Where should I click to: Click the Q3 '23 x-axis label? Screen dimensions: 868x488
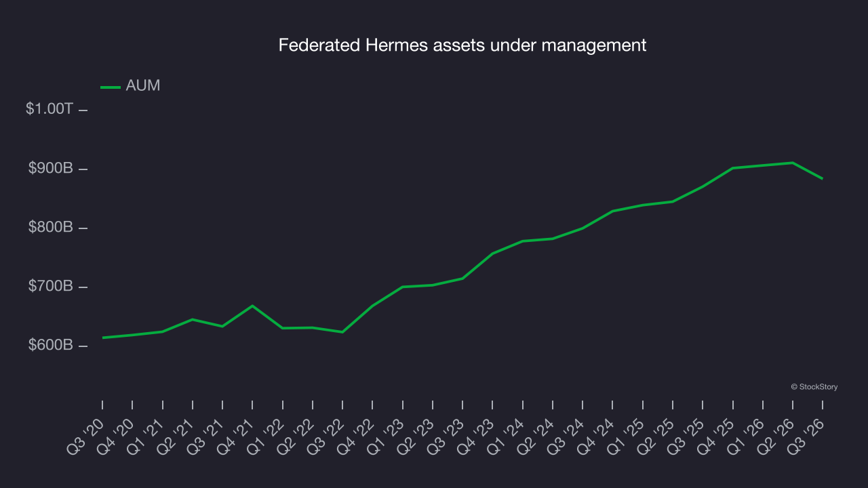446,436
